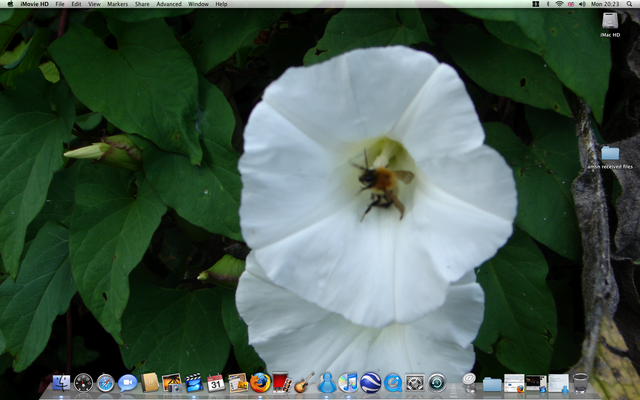
Task: Open Google Earth in the Dock
Action: [371, 383]
